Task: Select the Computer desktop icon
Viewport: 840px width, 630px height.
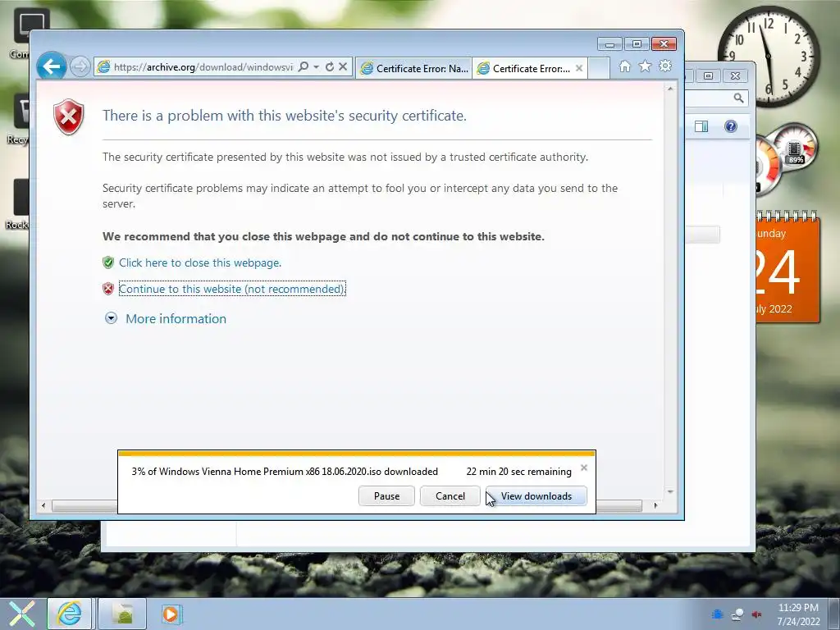Action: 21,33
